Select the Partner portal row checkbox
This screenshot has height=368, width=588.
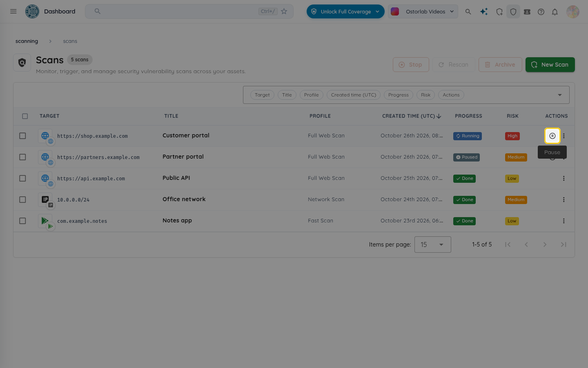(22, 157)
